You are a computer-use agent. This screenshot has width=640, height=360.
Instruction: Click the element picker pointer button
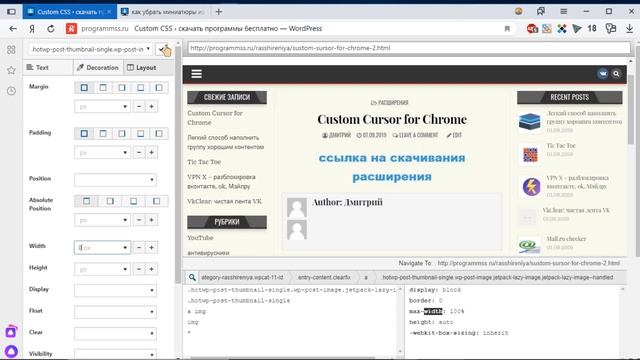click(163, 49)
